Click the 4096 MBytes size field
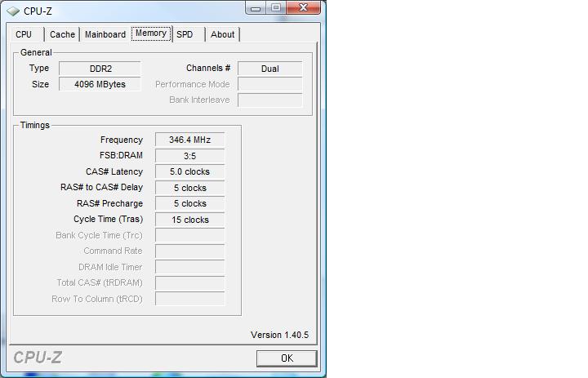The image size is (588, 378). (100, 84)
